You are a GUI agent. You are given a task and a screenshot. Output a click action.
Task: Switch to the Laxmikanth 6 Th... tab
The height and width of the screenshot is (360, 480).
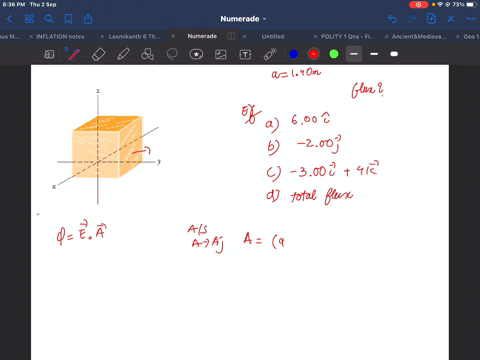[134, 37]
